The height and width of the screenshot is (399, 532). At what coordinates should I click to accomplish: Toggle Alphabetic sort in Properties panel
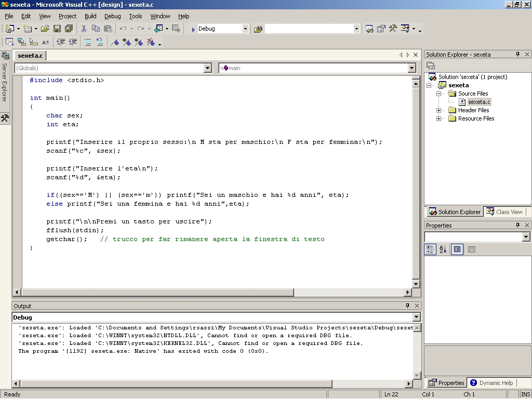[x=443, y=249]
